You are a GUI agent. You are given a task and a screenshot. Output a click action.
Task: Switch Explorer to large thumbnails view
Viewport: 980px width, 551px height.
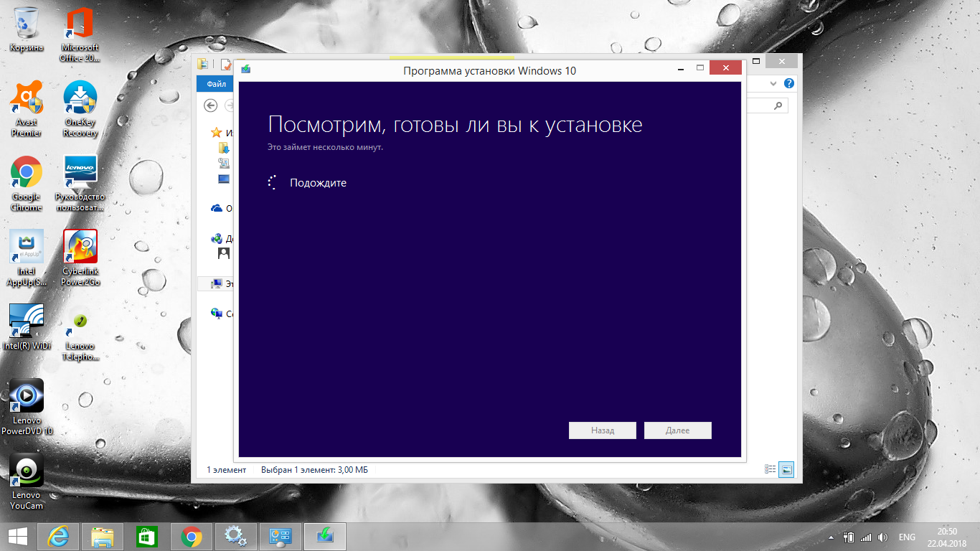click(x=786, y=469)
